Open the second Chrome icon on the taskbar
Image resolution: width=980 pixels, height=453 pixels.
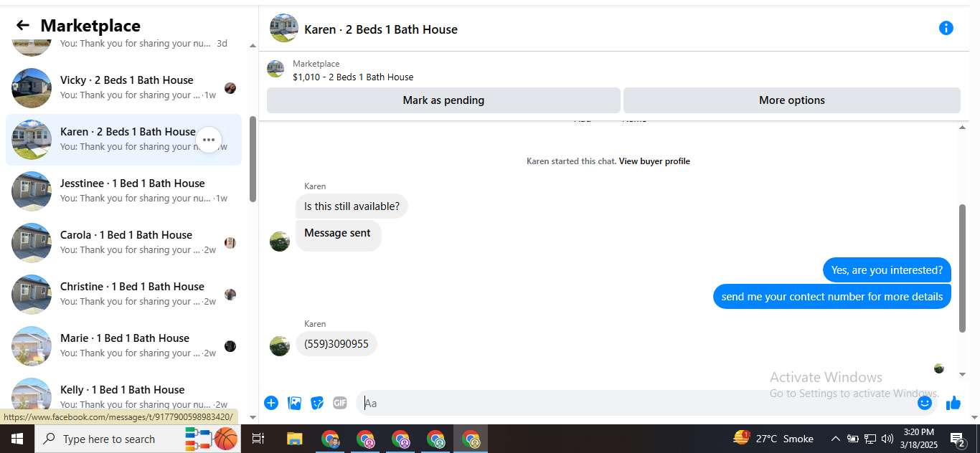365,439
